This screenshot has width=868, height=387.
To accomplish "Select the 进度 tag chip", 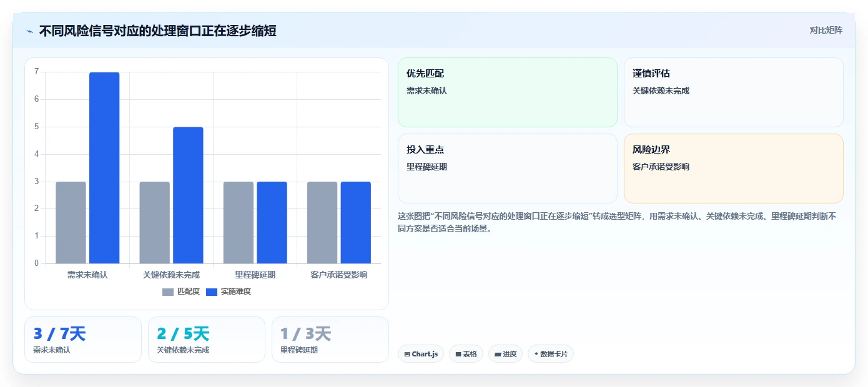I will 505,354.
